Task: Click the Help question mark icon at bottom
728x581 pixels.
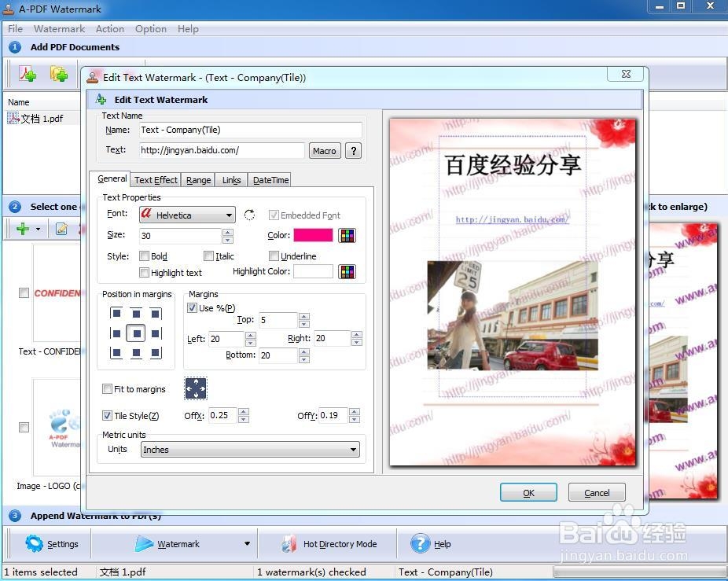Action: (420, 543)
